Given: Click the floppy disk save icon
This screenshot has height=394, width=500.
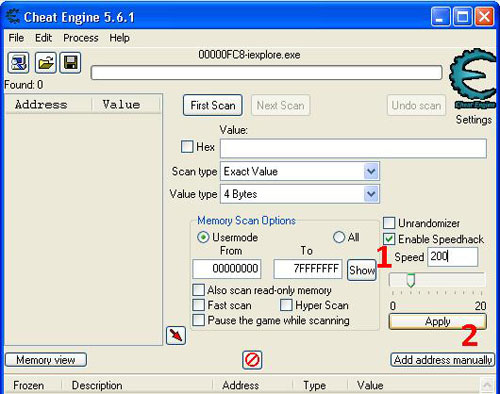Looking at the screenshot, I should [x=70, y=63].
